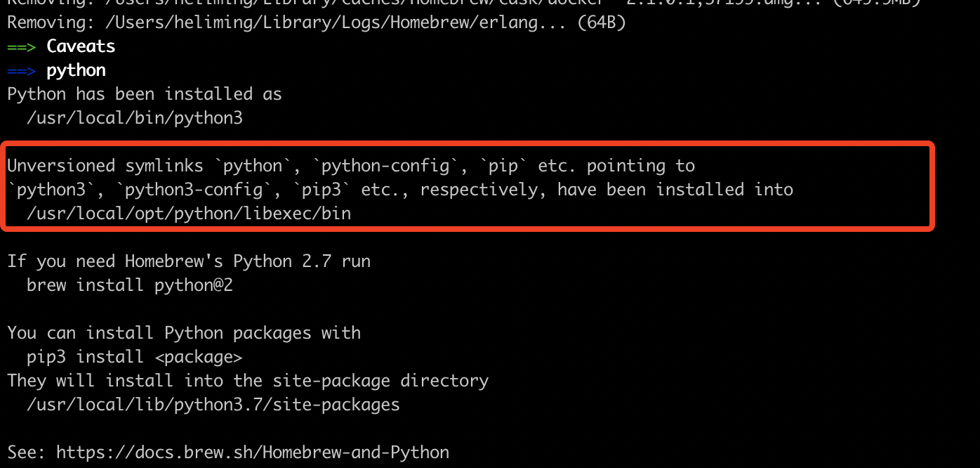Open the docs.brew.sh Homebrew-and-Python link

click(x=252, y=452)
